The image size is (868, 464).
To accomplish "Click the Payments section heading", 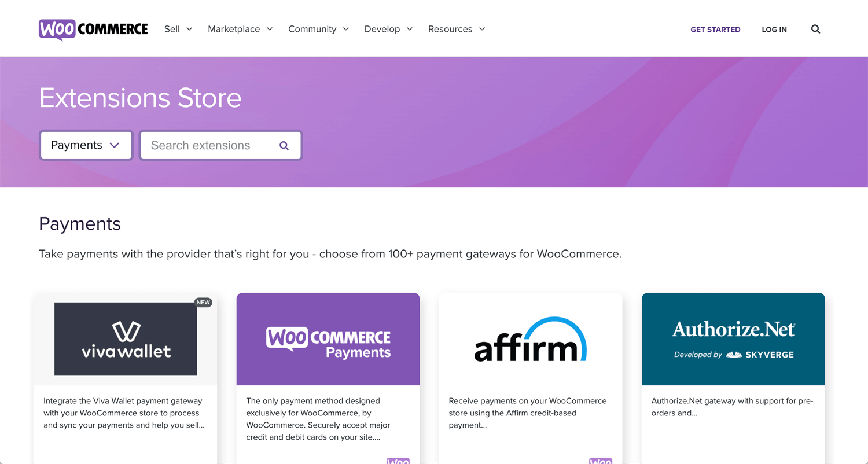I will click(x=80, y=224).
